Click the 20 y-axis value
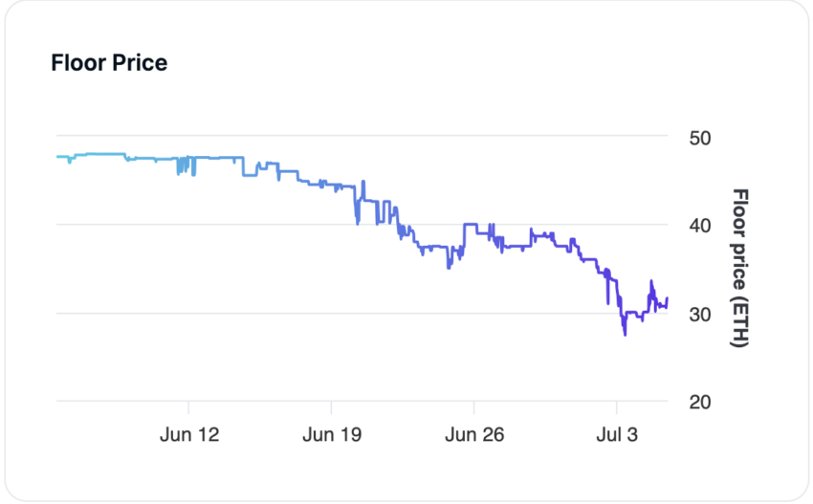813x504 pixels. 699,402
